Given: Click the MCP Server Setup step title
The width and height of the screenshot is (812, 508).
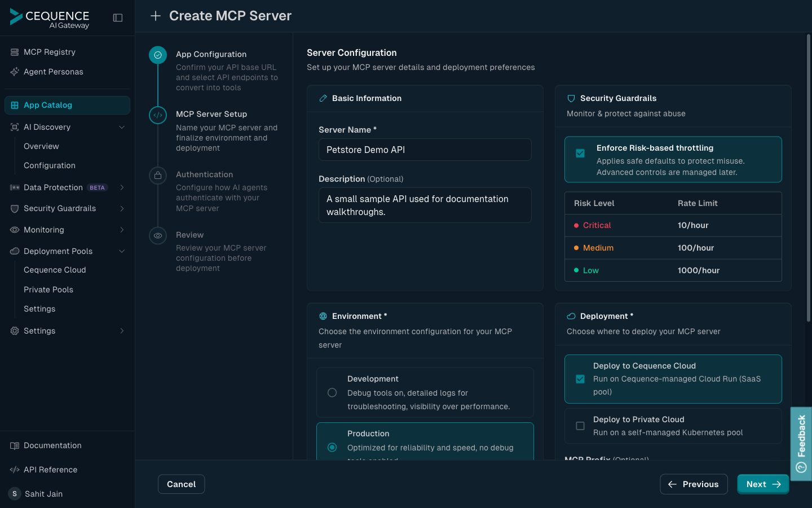Looking at the screenshot, I should (x=211, y=114).
